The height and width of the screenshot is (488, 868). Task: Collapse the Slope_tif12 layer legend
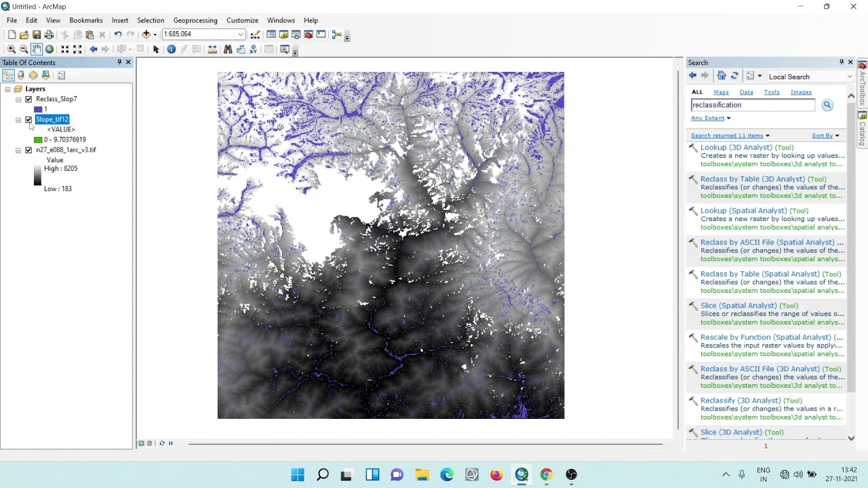pos(18,119)
